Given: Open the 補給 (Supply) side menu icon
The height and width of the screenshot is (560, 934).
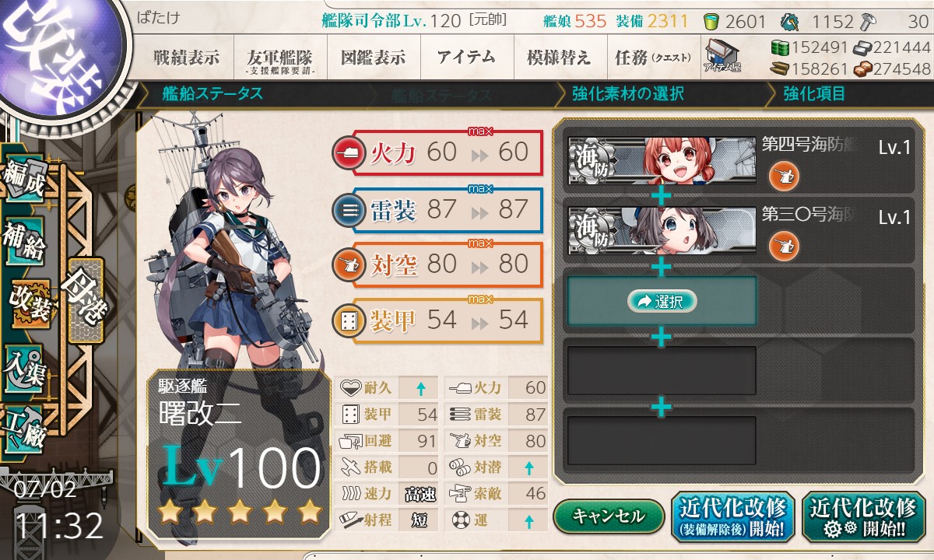Looking at the screenshot, I should point(23,241).
